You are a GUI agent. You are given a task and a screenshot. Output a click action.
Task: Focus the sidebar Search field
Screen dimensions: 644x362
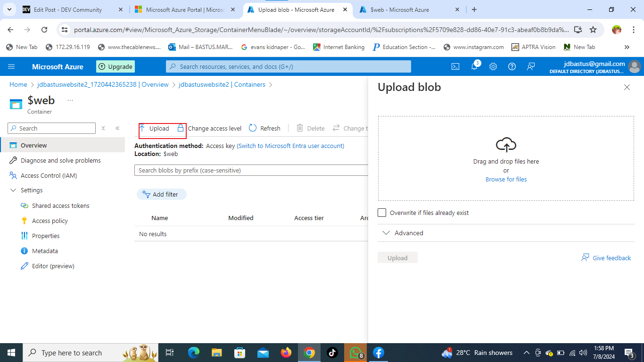click(x=52, y=128)
